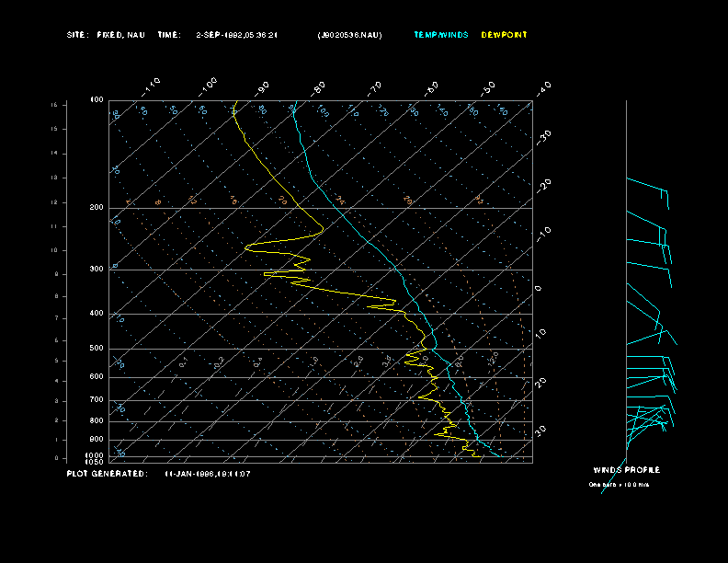Click the 300 pressure level label

tap(97, 270)
